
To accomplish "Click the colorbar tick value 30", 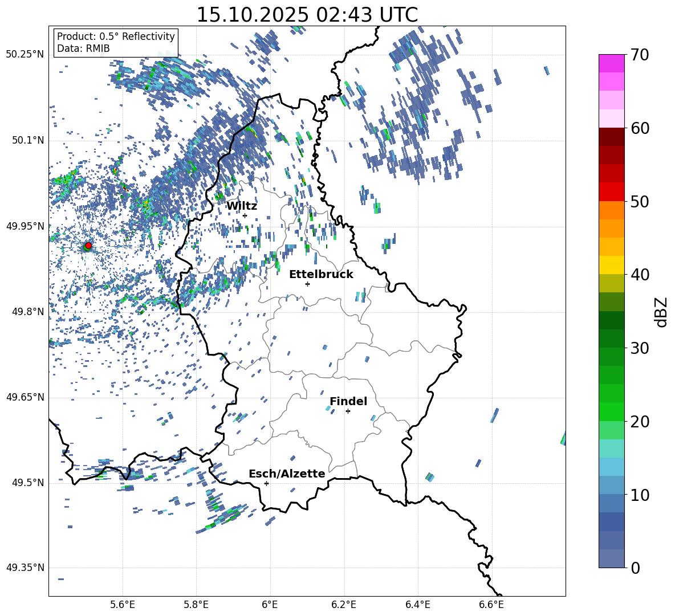I will pyautogui.click(x=640, y=348).
